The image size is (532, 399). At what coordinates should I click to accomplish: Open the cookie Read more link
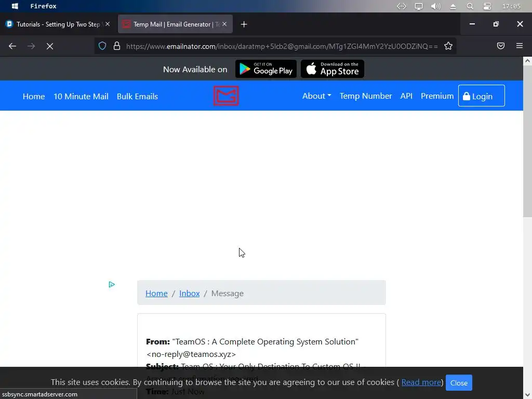421,382
